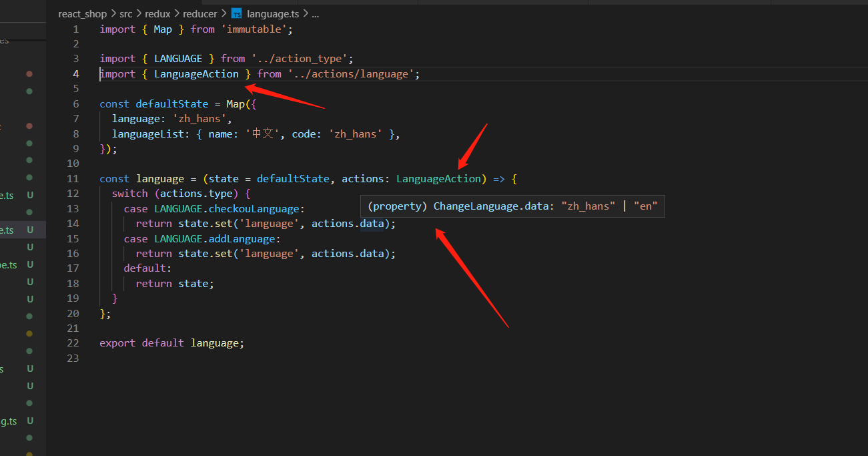Click the '../action_type' import path

[300, 59]
